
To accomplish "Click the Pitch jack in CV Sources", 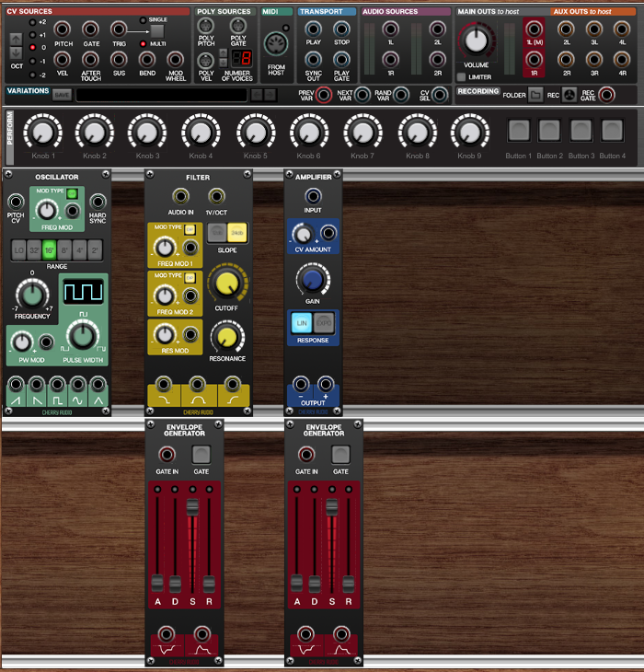I will [63, 29].
